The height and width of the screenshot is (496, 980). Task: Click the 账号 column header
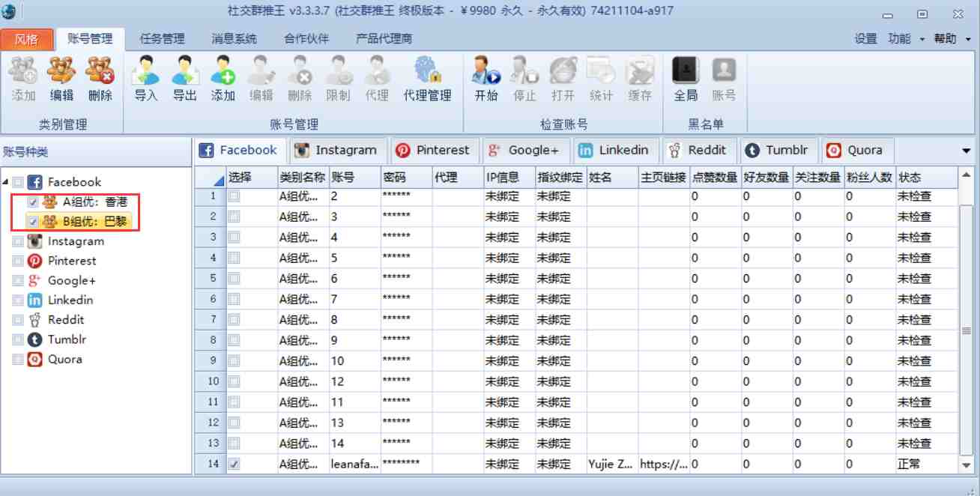point(354,177)
